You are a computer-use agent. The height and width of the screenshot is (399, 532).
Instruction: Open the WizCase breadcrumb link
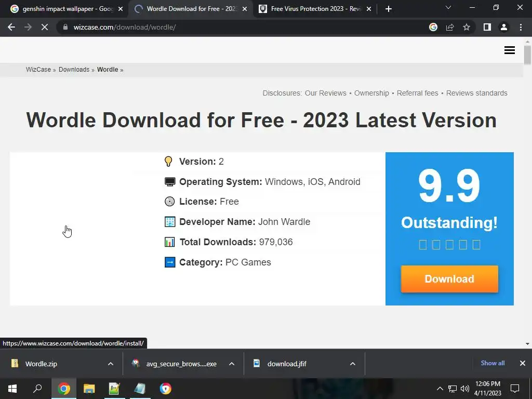coord(38,70)
